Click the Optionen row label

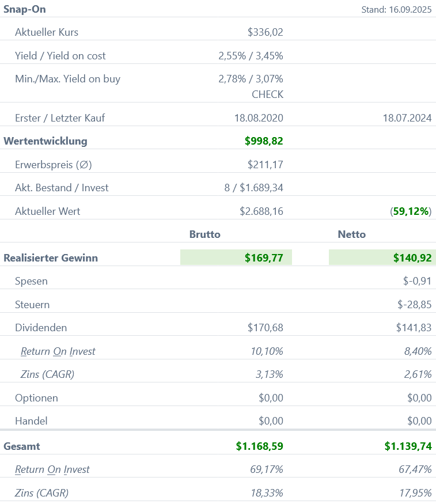tap(36, 398)
